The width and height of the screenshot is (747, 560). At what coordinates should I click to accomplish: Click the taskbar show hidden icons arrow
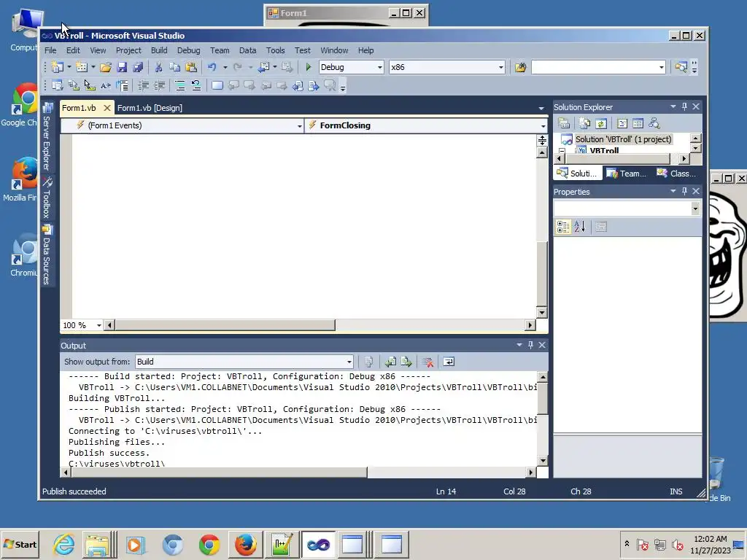tap(627, 543)
